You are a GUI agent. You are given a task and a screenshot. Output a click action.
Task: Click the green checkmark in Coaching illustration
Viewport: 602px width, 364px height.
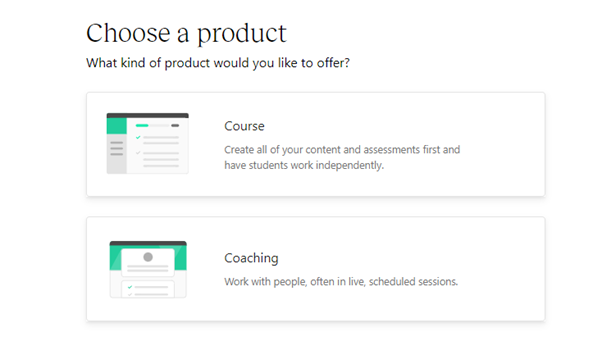tap(130, 287)
